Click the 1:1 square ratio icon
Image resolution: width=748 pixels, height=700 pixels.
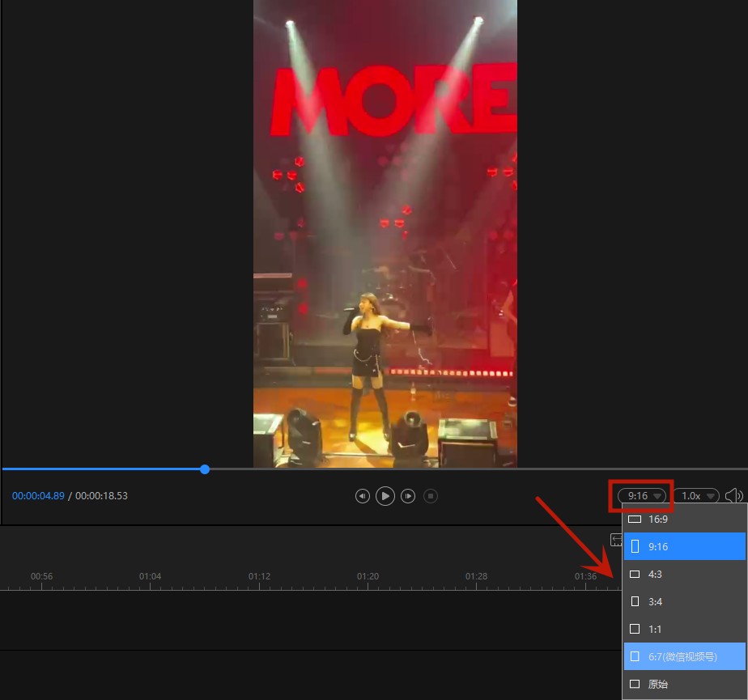[x=635, y=629]
